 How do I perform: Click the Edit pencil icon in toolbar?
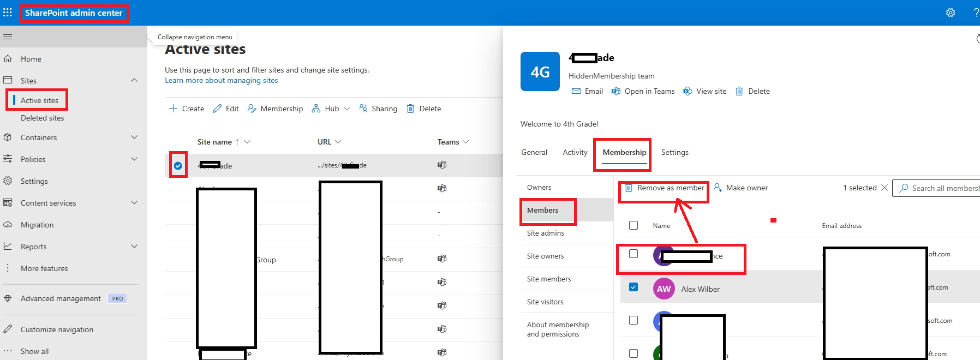pyautogui.click(x=217, y=109)
